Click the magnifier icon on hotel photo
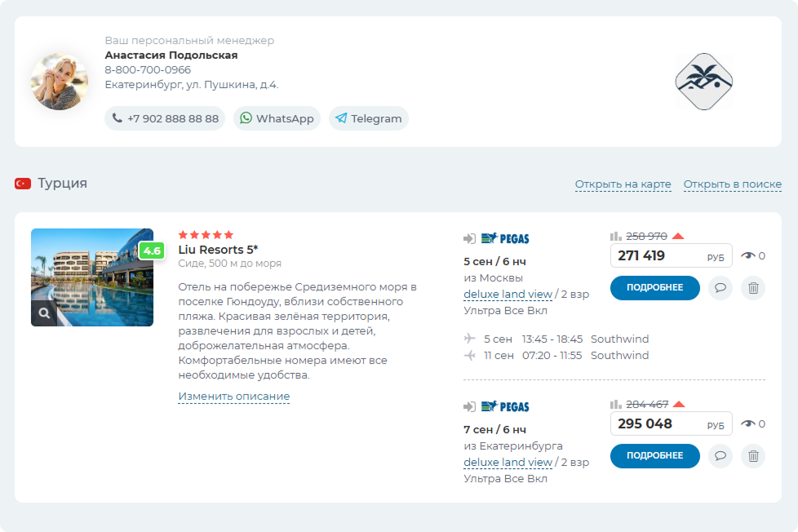This screenshot has width=798, height=532. pos(43,313)
